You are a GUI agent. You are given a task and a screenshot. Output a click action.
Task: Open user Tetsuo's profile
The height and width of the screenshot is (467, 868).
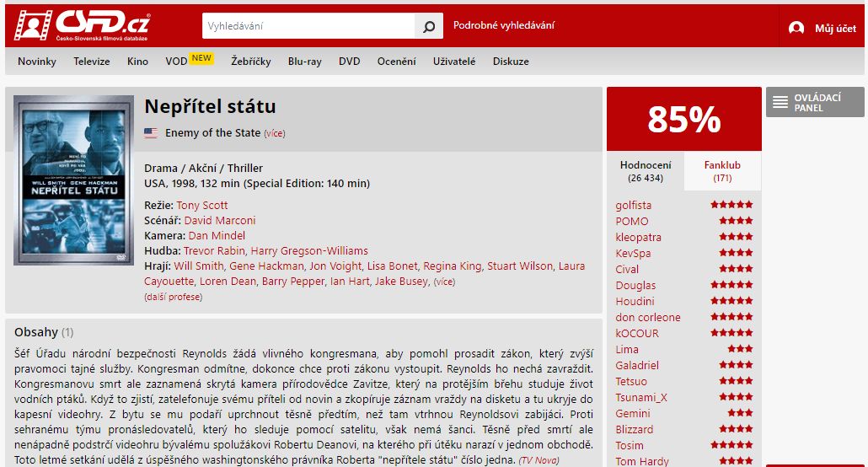tap(631, 382)
